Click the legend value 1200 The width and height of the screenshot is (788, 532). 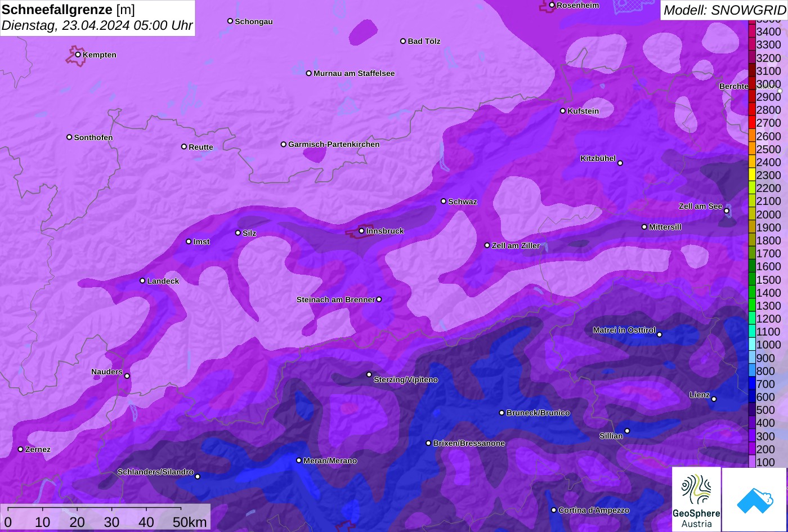coord(769,319)
